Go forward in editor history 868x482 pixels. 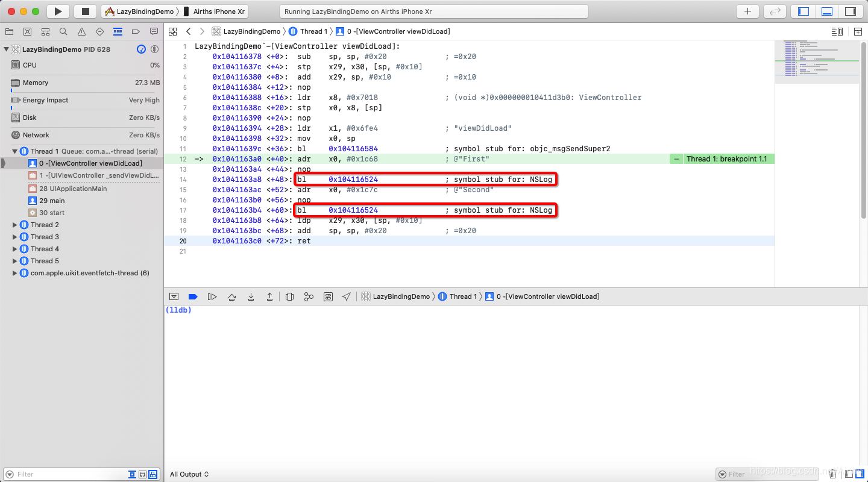pos(202,31)
